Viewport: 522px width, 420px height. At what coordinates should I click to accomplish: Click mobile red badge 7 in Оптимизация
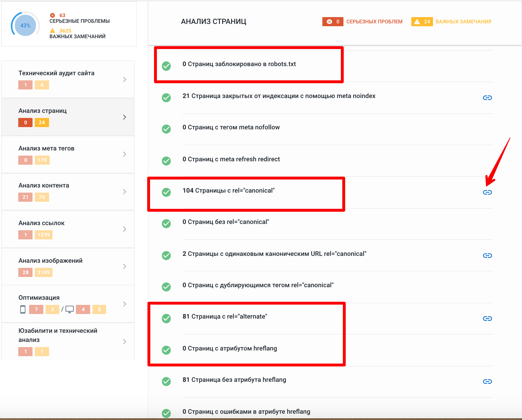[36, 309]
